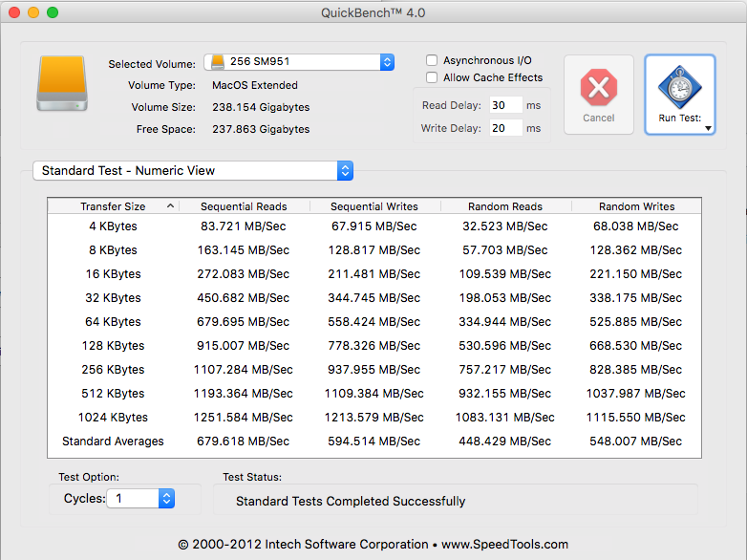Click the Random Writes column header
Screen dimensions: 747x560
[636, 206]
